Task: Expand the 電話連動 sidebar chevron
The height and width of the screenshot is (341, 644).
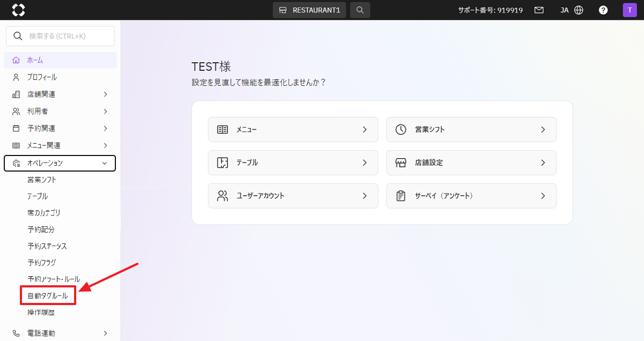Action: pos(105,333)
